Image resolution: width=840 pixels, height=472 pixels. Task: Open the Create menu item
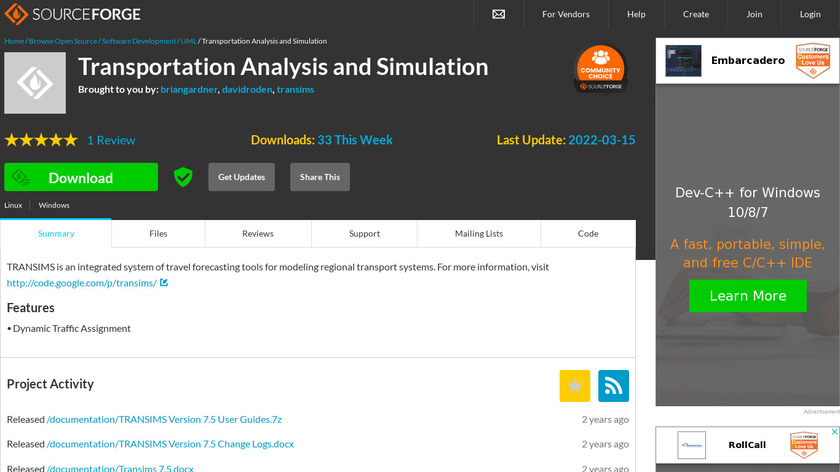click(696, 14)
